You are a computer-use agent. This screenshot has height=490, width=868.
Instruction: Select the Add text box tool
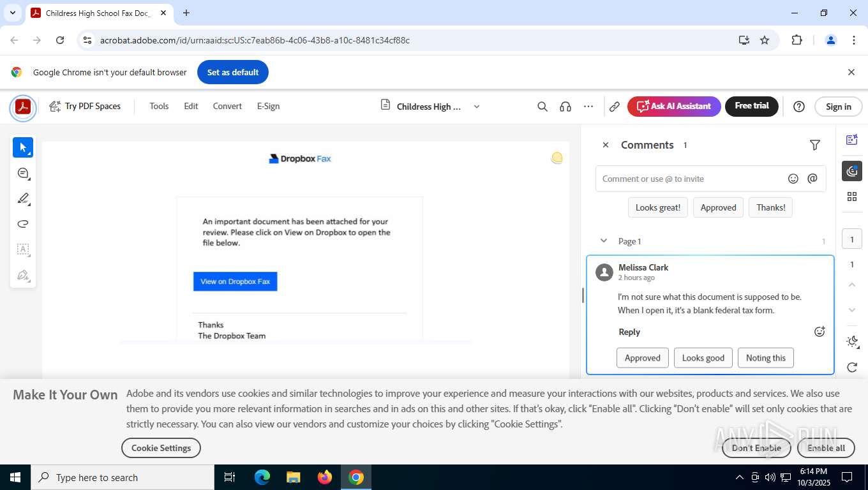[23, 249]
